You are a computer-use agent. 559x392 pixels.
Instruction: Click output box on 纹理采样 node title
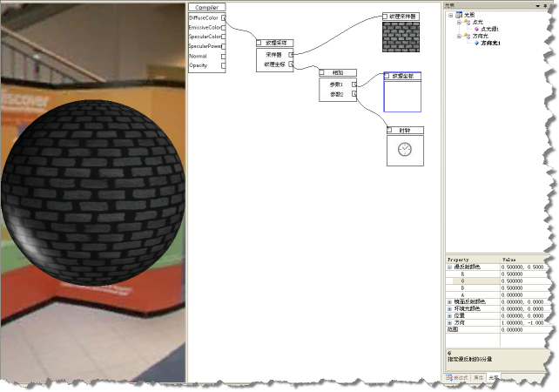click(259, 43)
